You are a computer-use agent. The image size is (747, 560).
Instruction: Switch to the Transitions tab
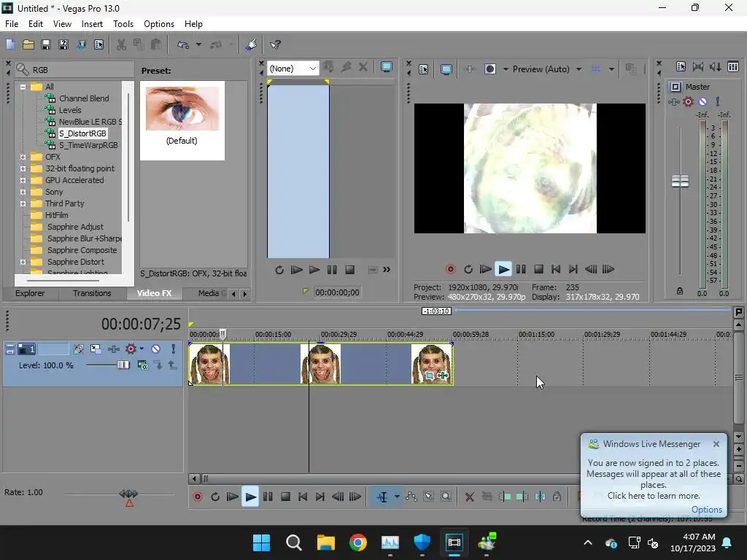point(92,293)
